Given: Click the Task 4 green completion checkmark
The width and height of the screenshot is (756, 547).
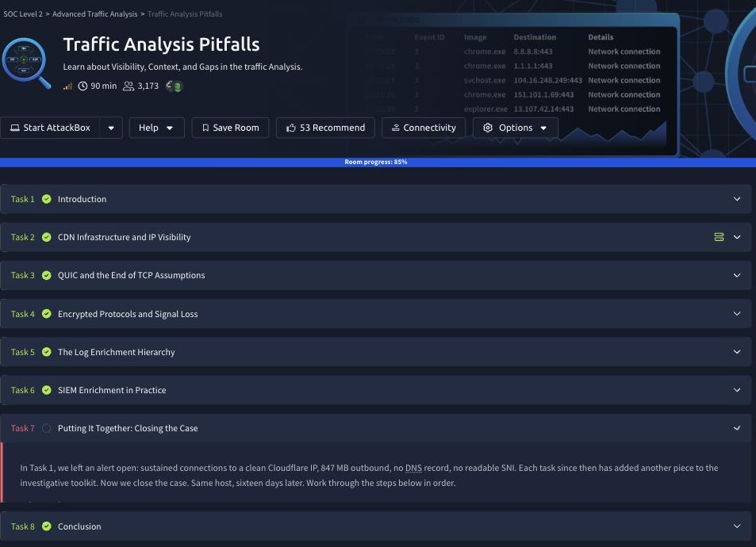Looking at the screenshot, I should click(47, 314).
